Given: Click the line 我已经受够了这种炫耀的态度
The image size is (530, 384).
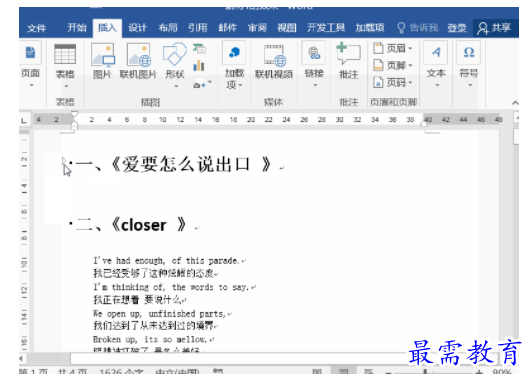Looking at the screenshot, I should coord(154,273).
